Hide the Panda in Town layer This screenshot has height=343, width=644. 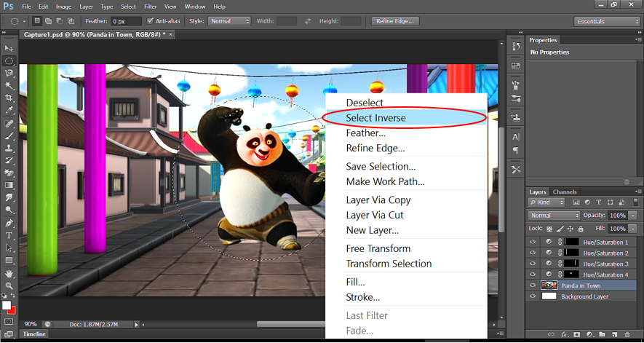click(533, 285)
